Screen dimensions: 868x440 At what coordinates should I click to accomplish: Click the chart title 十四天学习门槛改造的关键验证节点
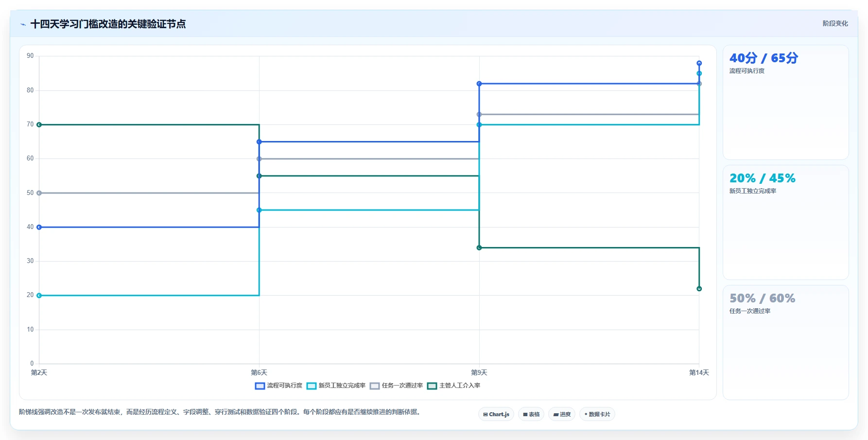(108, 24)
